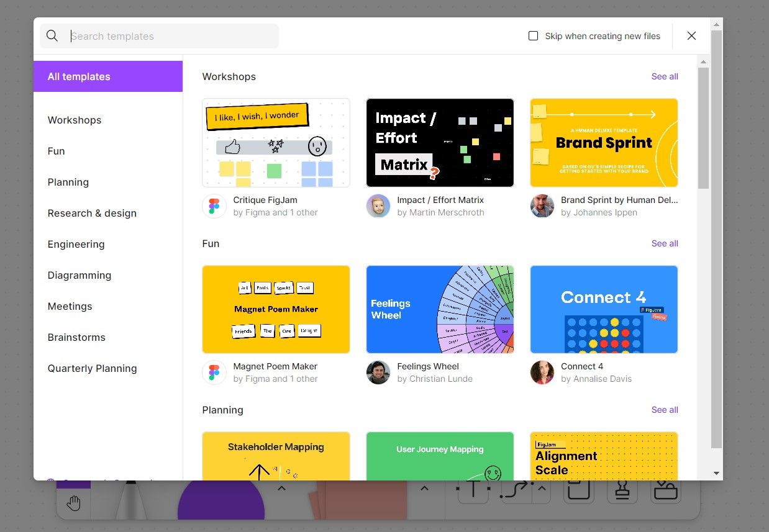Open Critique FigJam template thumbnail

click(276, 143)
